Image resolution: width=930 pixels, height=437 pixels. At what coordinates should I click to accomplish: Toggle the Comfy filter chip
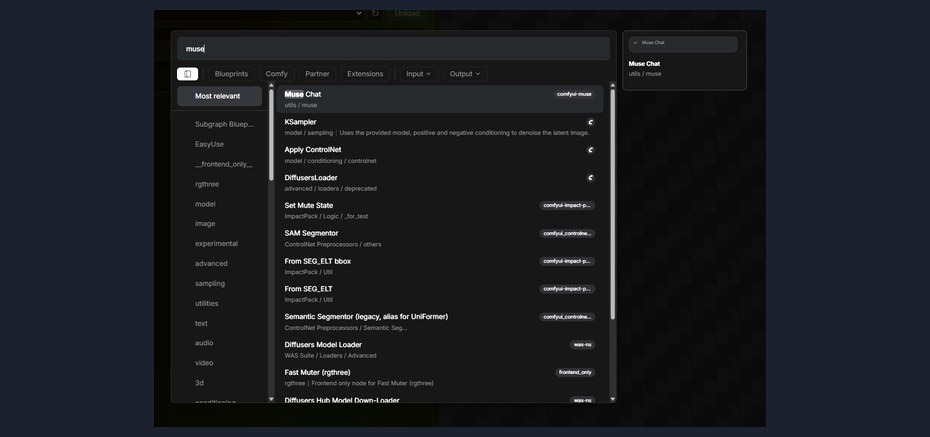276,74
